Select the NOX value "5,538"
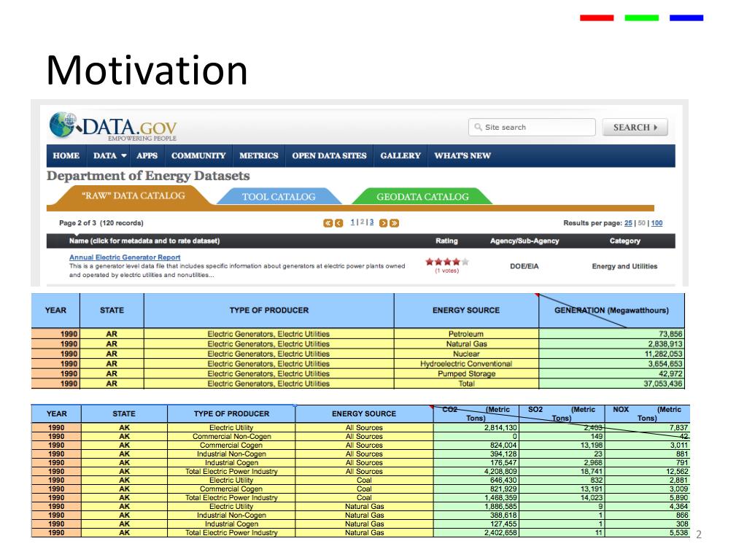This screenshot has width=747, height=560. tap(647, 533)
